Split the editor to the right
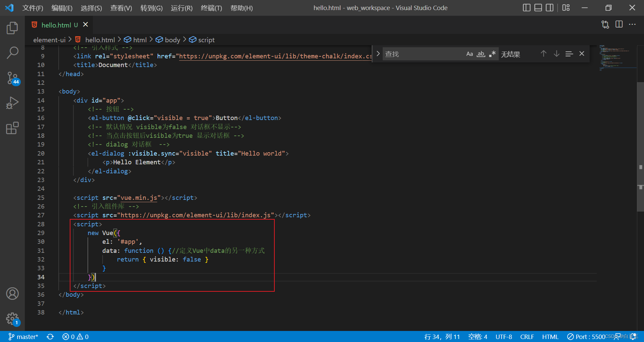 click(x=619, y=24)
